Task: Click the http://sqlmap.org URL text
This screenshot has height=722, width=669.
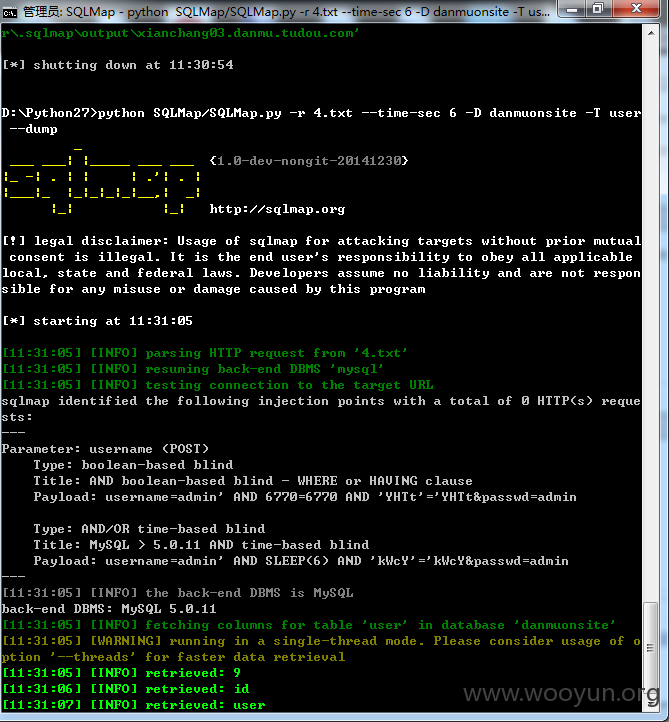Action: tap(277, 209)
